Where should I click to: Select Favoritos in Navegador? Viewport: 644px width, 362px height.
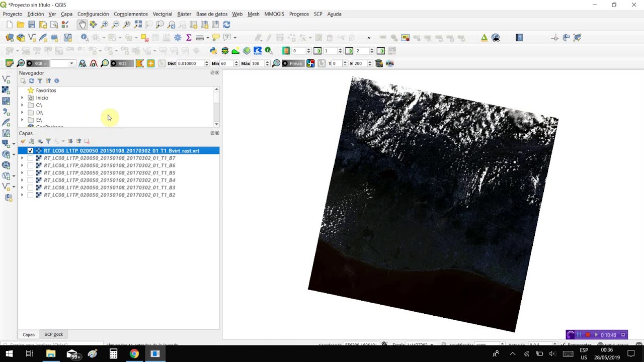tap(46, 90)
